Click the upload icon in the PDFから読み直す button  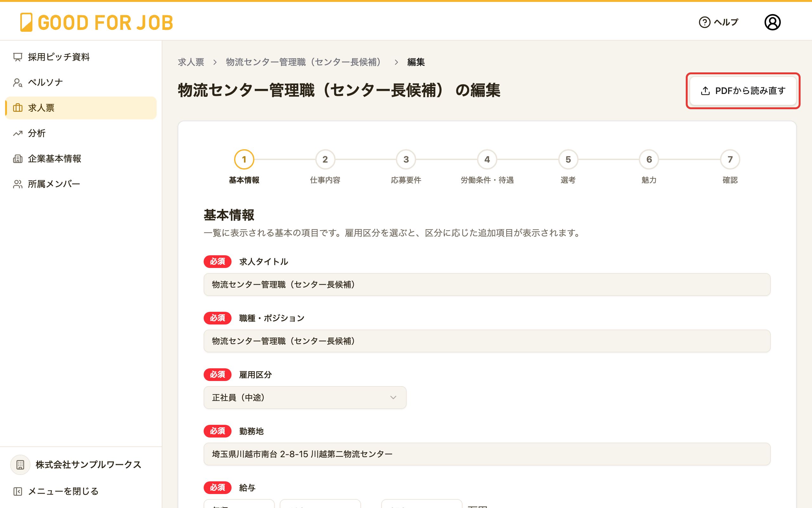click(705, 91)
